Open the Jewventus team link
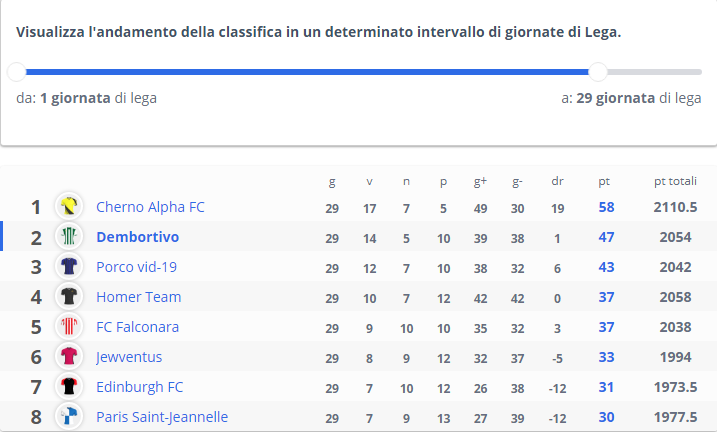The image size is (717, 432). click(x=129, y=357)
